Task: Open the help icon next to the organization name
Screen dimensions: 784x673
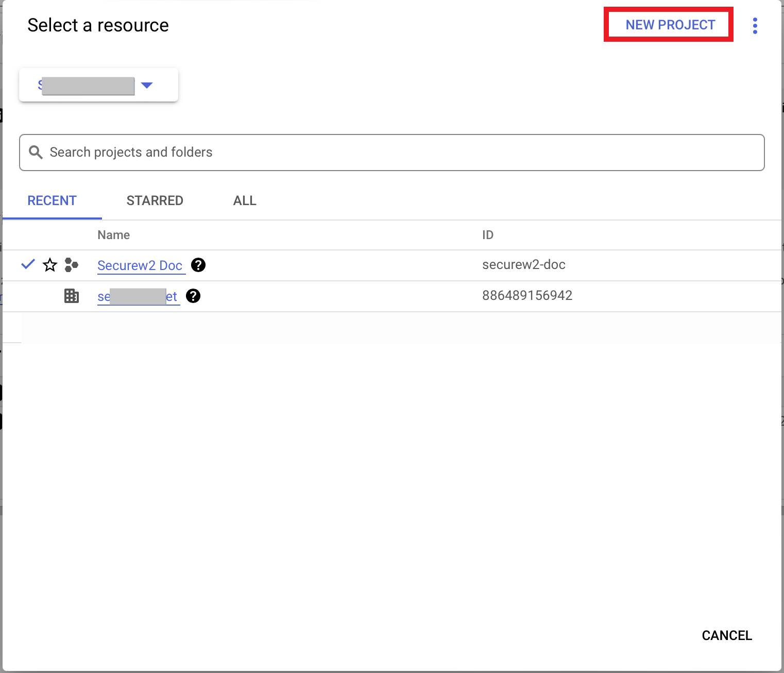Action: coord(193,296)
